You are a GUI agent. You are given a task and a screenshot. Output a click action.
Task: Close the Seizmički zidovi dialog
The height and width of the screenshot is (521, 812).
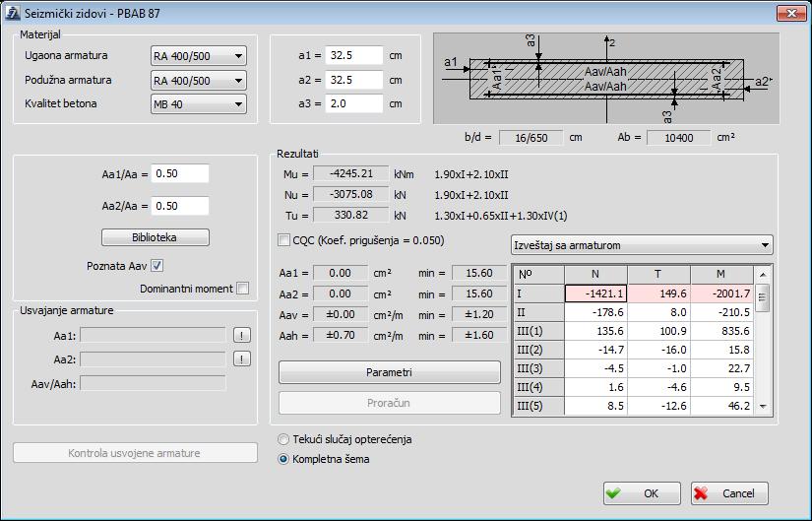[791, 13]
